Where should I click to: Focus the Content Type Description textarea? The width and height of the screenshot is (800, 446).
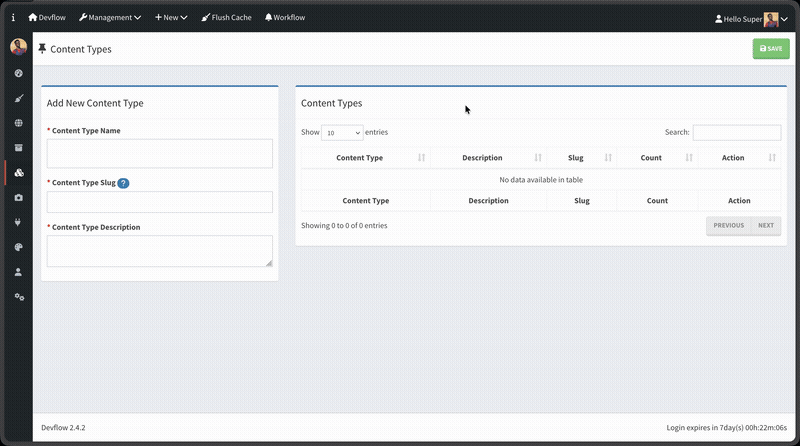tap(160, 251)
